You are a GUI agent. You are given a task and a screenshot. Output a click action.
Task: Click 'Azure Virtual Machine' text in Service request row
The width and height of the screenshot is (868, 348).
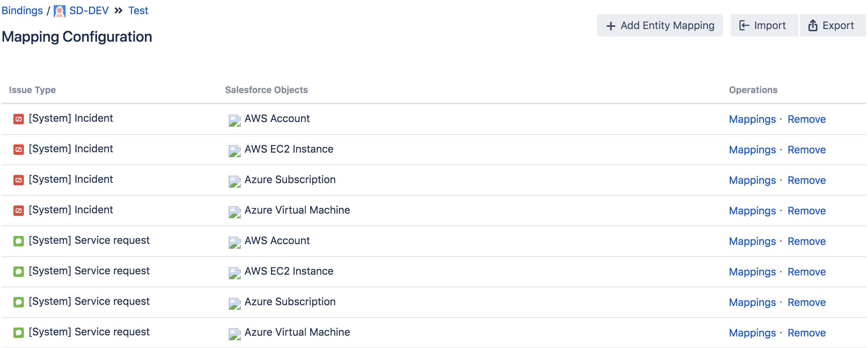coord(297,332)
